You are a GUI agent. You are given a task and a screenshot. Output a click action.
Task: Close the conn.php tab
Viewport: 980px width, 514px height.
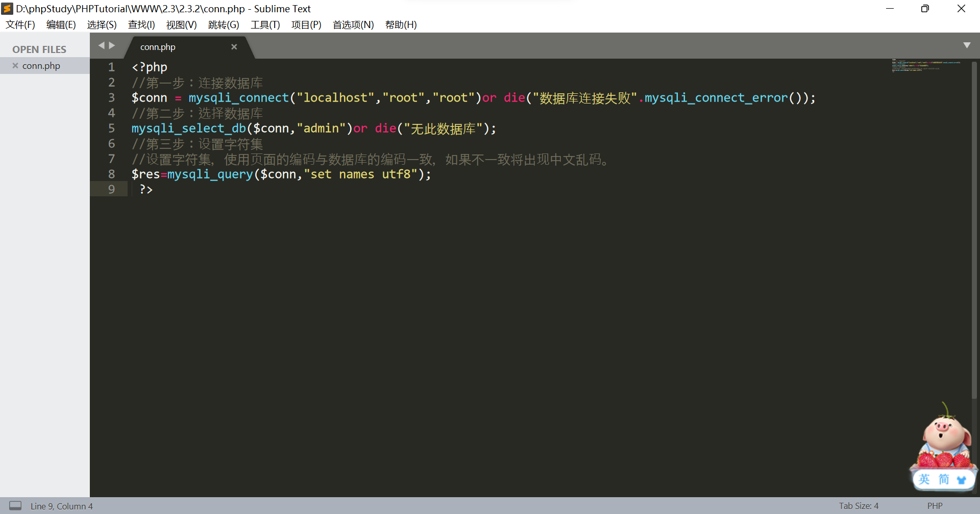(x=234, y=47)
